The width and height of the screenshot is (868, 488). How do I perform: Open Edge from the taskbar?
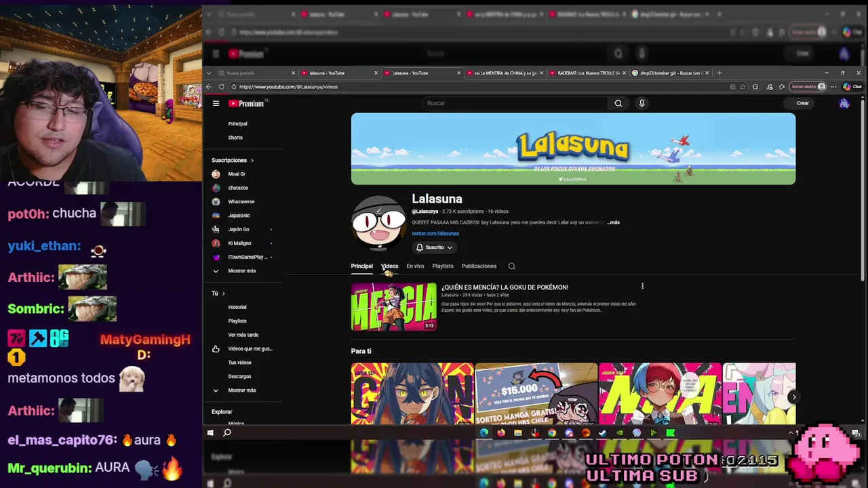pyautogui.click(x=484, y=432)
